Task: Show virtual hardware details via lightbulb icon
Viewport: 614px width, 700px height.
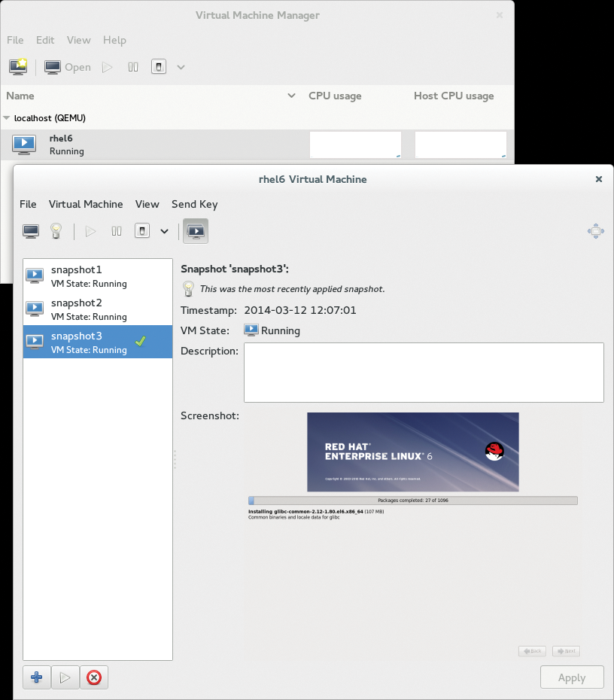Action: point(56,231)
